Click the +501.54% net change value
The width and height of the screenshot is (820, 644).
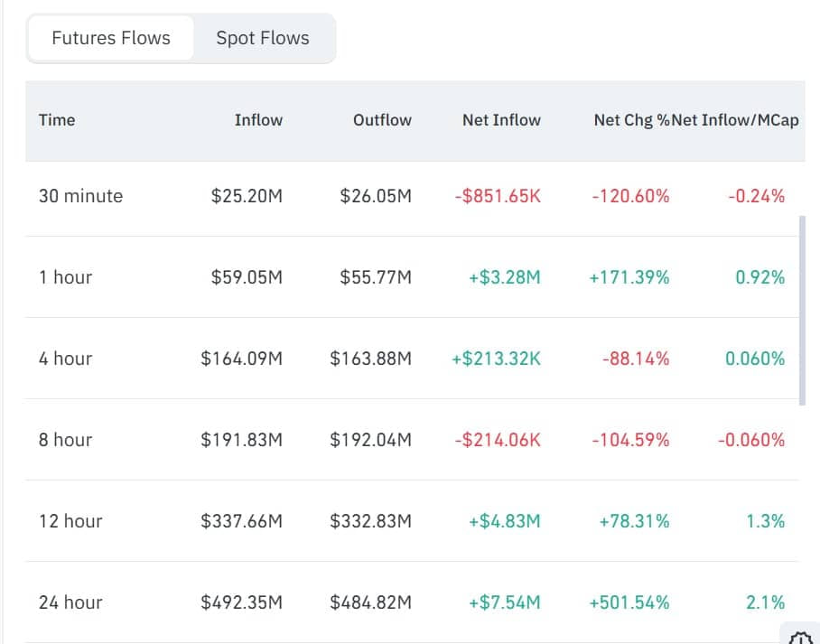click(629, 602)
